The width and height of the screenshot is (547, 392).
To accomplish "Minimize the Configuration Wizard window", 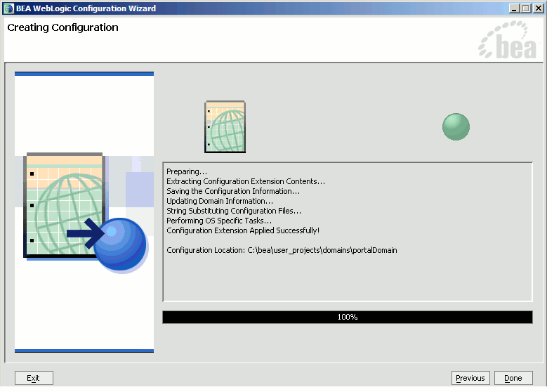I will click(x=513, y=8).
